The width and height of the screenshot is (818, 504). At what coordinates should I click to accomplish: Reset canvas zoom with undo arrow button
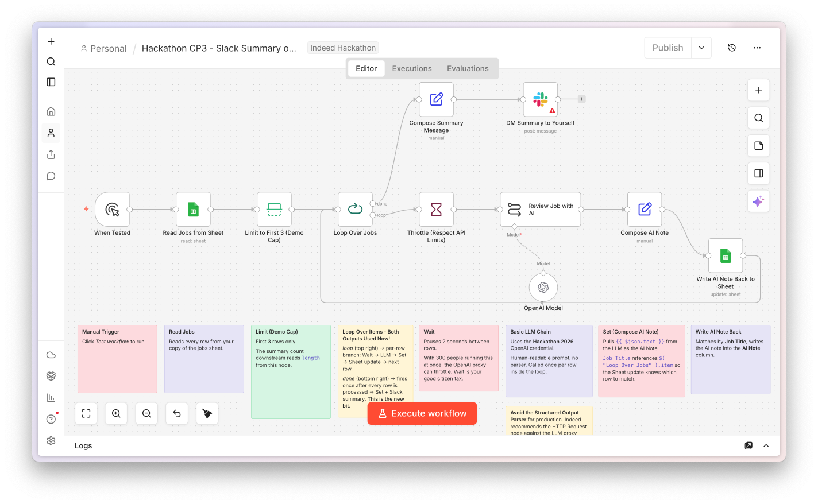point(177,413)
